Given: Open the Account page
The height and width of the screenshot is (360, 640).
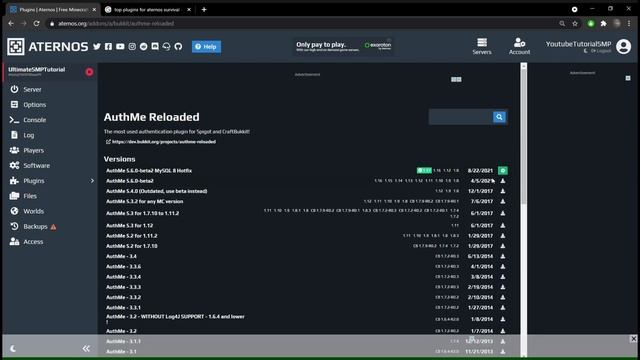Looking at the screenshot, I should [x=519, y=47].
